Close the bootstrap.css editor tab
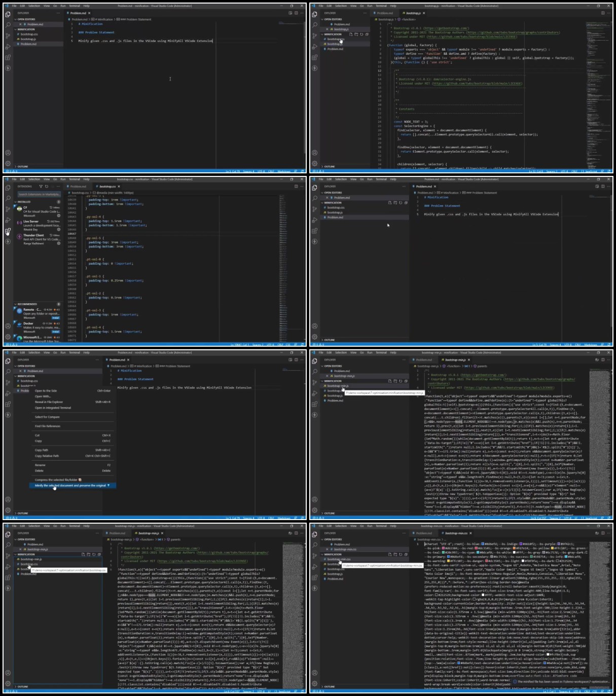Viewport: 616px width, 696px height. coord(118,187)
